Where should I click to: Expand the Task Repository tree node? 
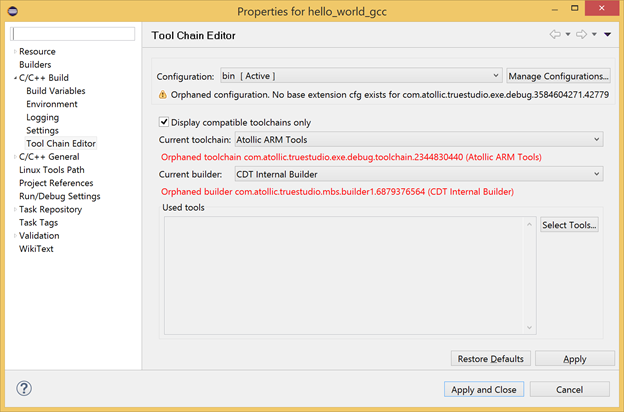point(15,209)
